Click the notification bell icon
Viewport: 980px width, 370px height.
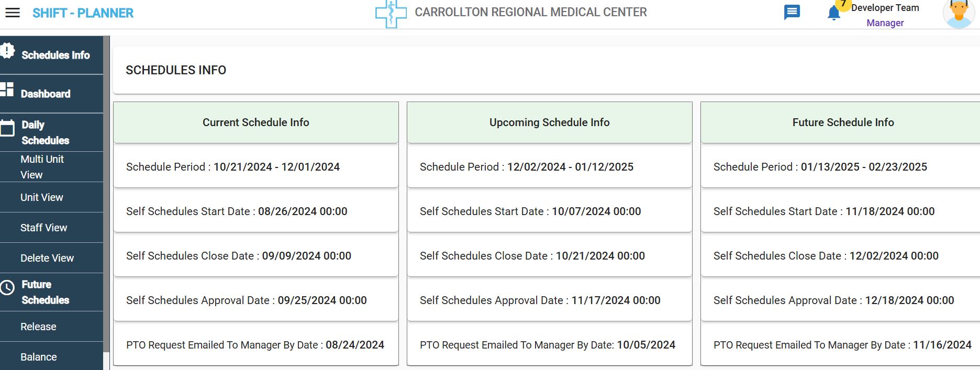pos(833,13)
